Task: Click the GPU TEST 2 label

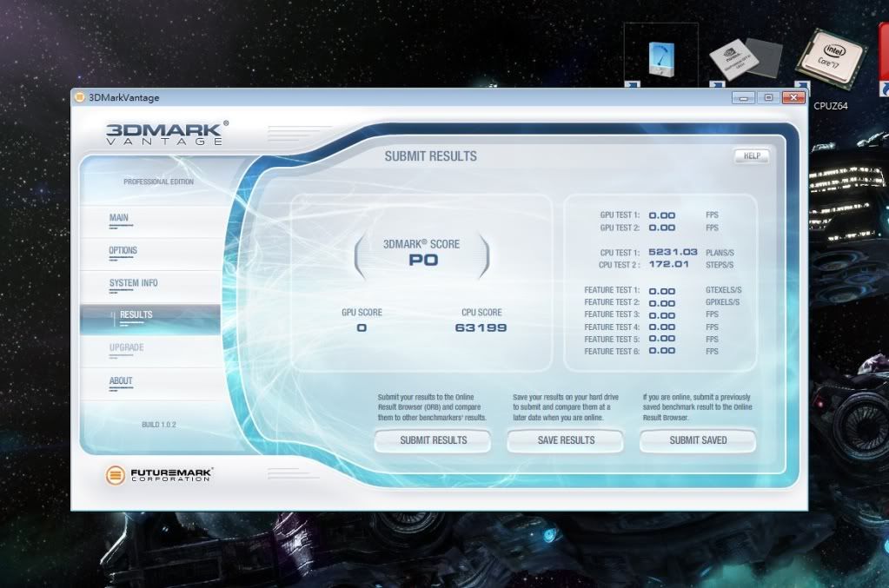Action: point(620,228)
